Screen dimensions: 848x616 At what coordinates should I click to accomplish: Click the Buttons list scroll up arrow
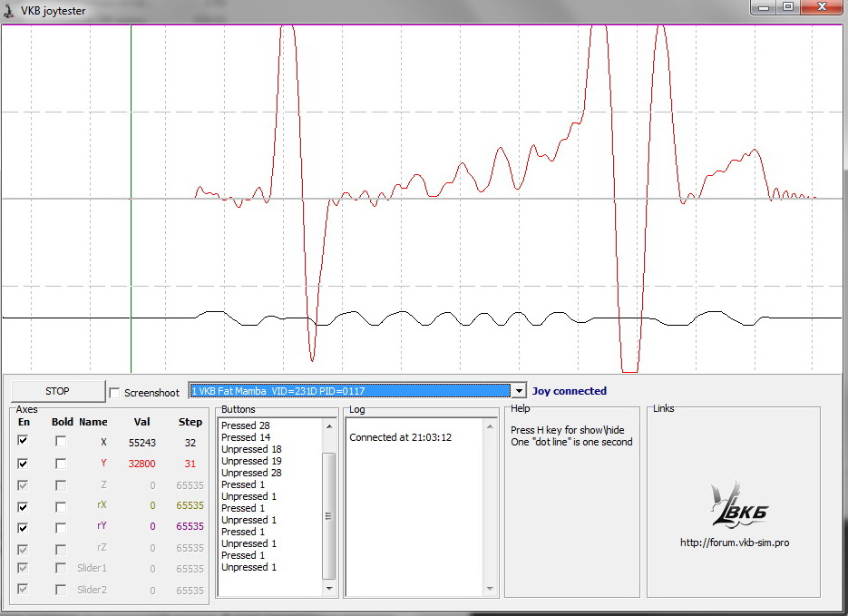click(x=329, y=426)
